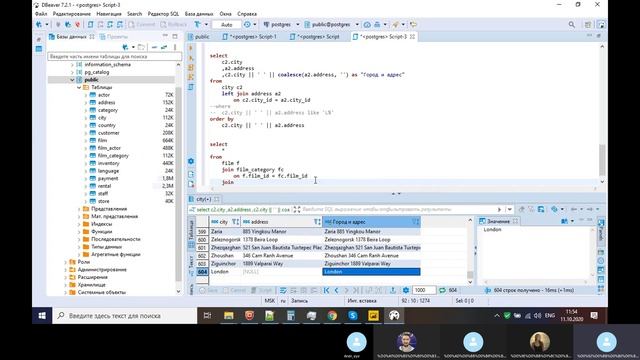Click Collapse all icon in navigator toolbar

[154, 47]
